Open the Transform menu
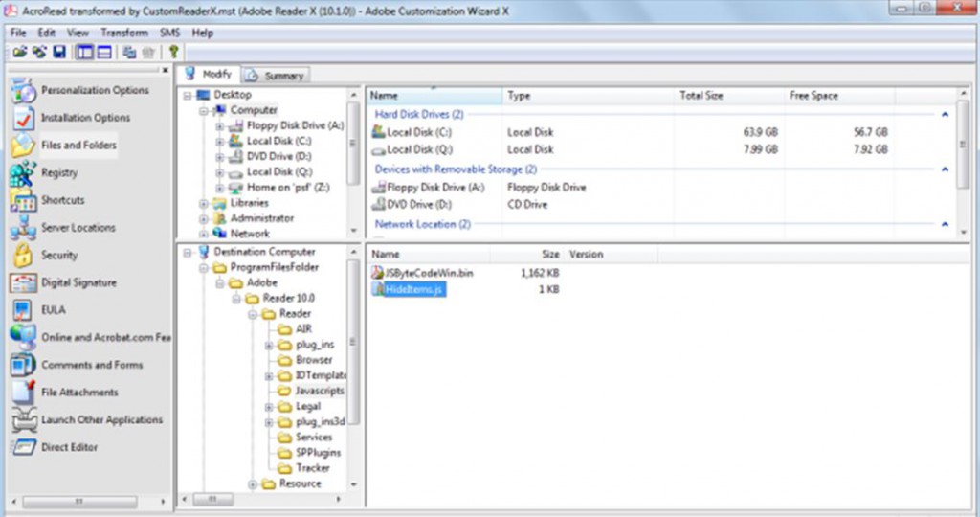This screenshot has height=517, width=980. pyautogui.click(x=124, y=33)
